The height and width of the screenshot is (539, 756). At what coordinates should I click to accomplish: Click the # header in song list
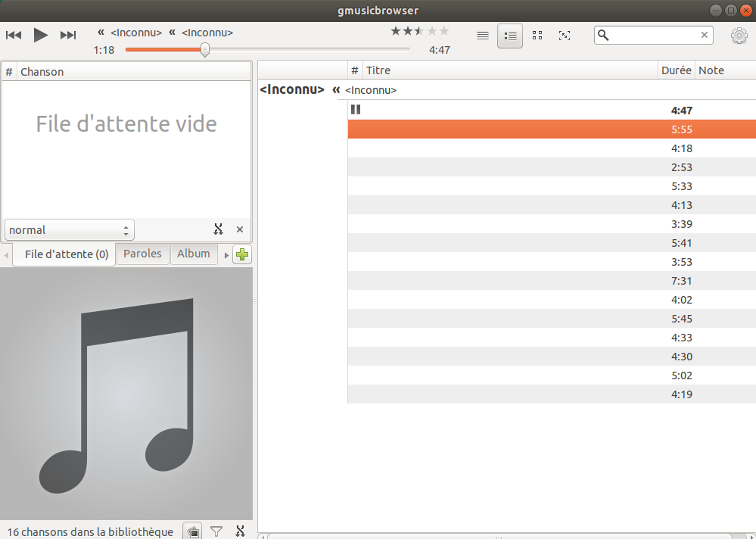(355, 70)
